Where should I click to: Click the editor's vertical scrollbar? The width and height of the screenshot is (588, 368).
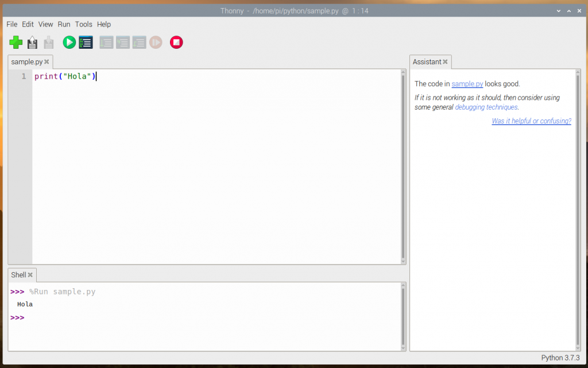403,166
